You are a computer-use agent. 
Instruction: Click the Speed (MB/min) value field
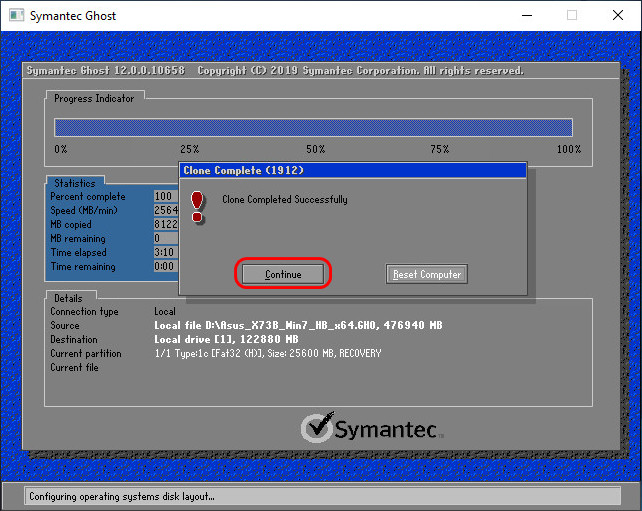(166, 210)
